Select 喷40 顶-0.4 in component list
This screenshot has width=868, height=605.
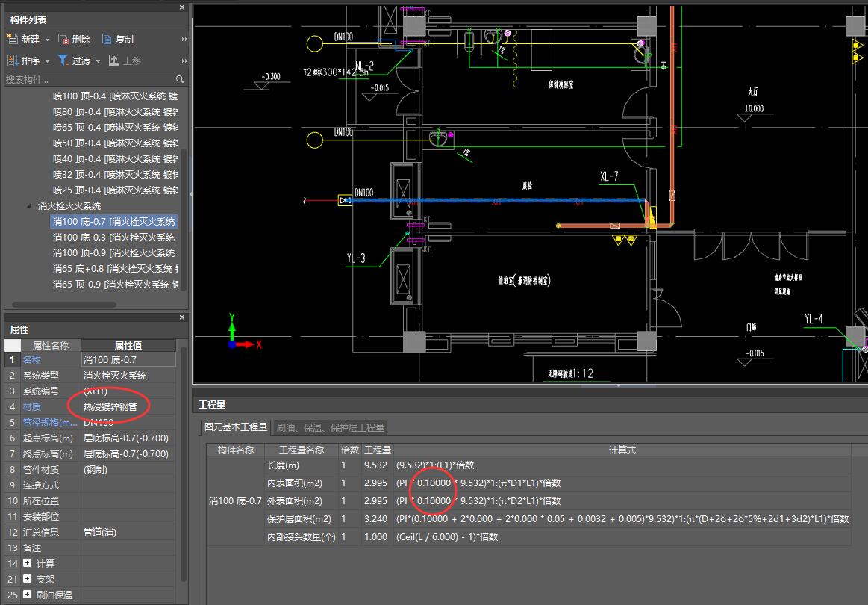pyautogui.click(x=115, y=158)
